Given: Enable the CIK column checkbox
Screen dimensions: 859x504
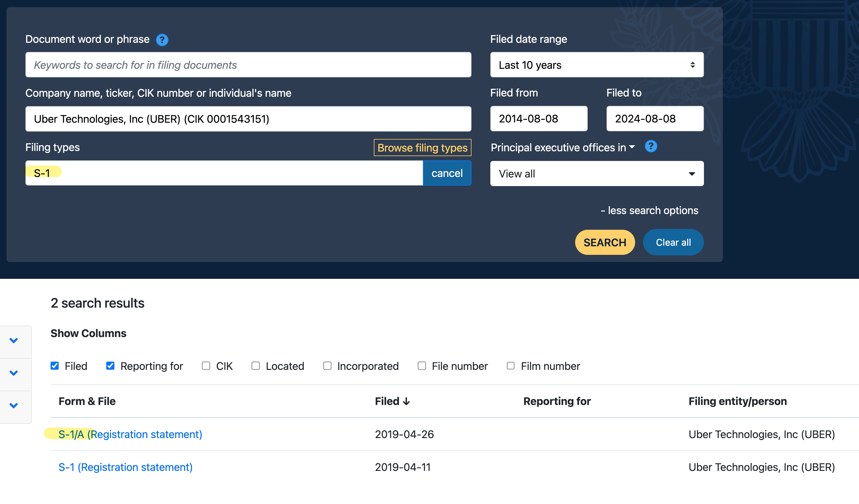Looking at the screenshot, I should tap(206, 366).
